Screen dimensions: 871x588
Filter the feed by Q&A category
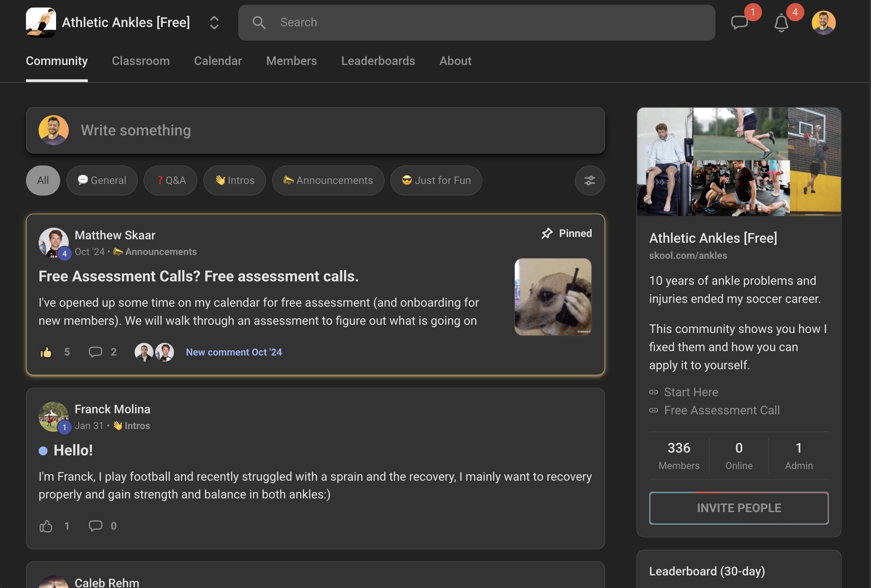171,181
